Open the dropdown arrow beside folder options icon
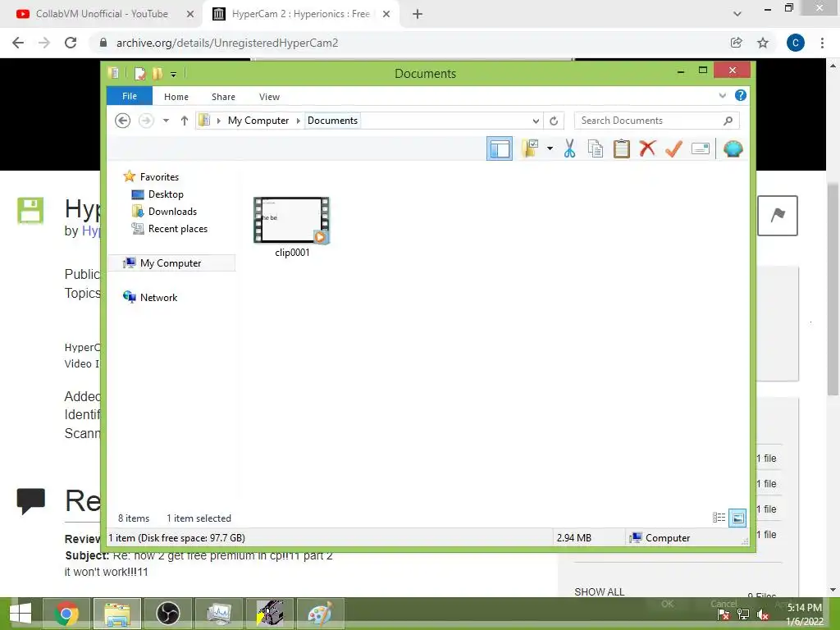Screen dimensions: 840x630 [x=550, y=148]
